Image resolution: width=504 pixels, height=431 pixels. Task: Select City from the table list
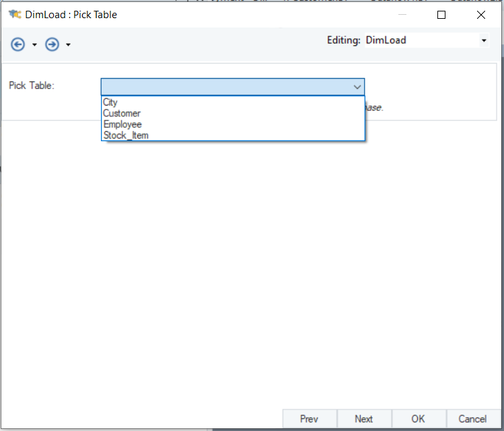tap(110, 102)
